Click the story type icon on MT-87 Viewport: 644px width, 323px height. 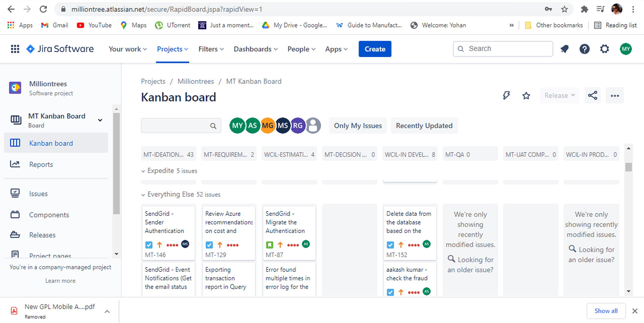(270, 245)
